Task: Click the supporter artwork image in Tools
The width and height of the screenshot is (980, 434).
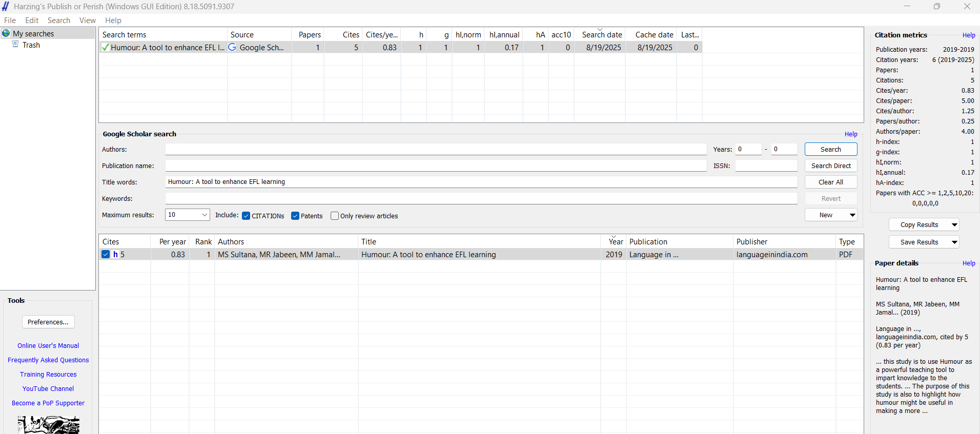Action: tap(49, 425)
